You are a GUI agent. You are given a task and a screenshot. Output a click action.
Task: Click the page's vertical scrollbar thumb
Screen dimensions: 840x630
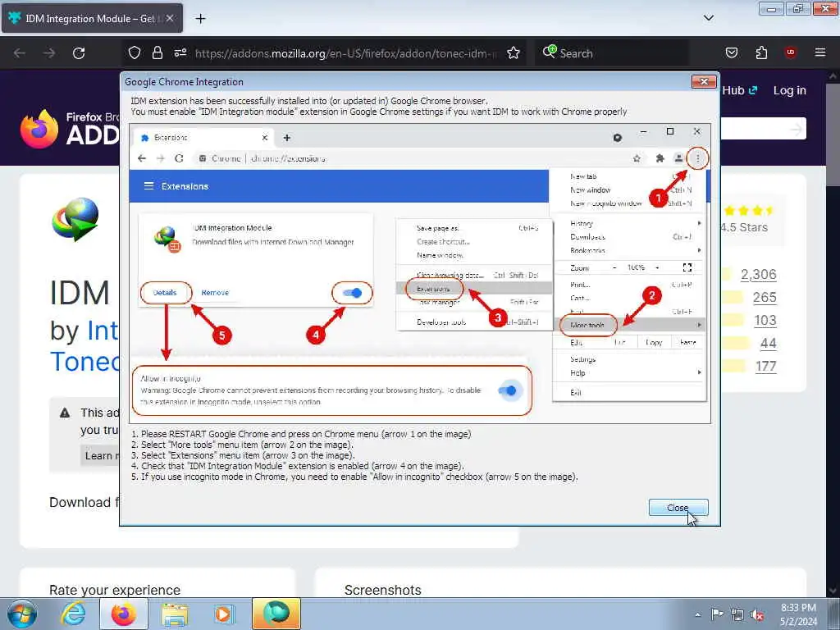pyautogui.click(x=833, y=134)
